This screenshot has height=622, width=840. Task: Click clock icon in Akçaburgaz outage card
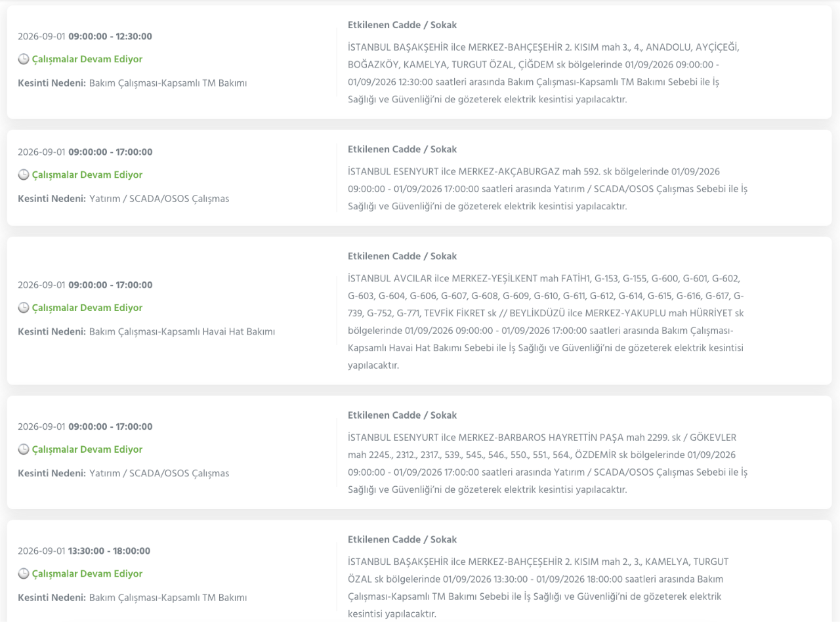click(x=23, y=175)
